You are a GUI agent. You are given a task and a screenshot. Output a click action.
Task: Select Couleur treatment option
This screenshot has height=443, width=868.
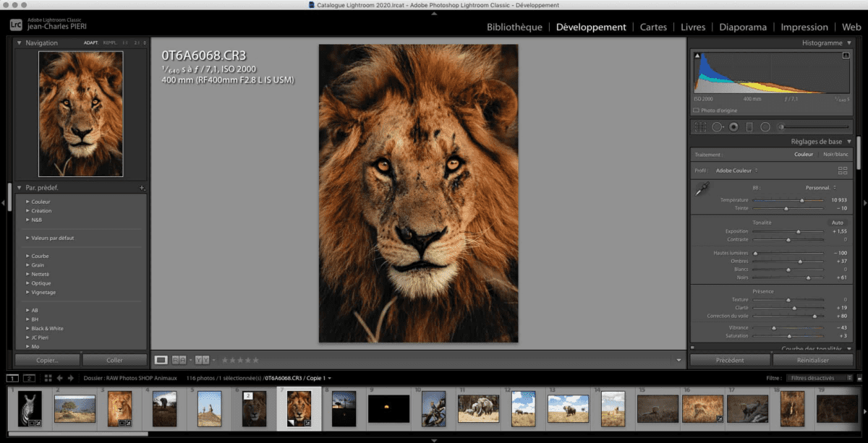(804, 155)
